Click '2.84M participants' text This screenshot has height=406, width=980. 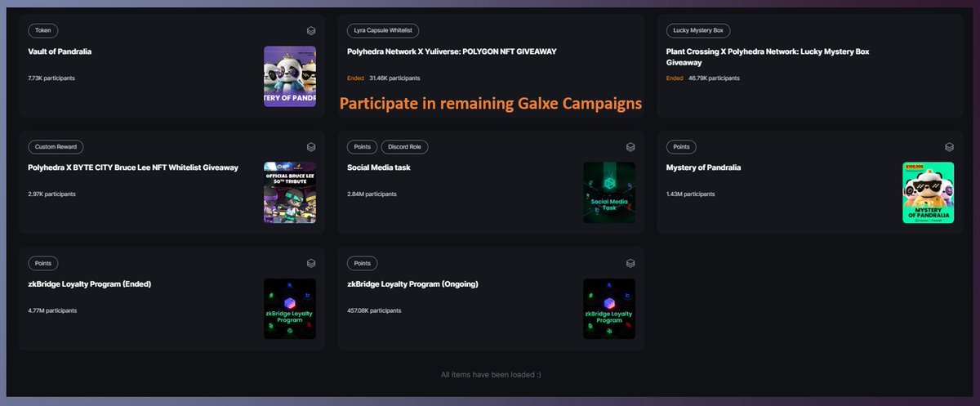(372, 194)
